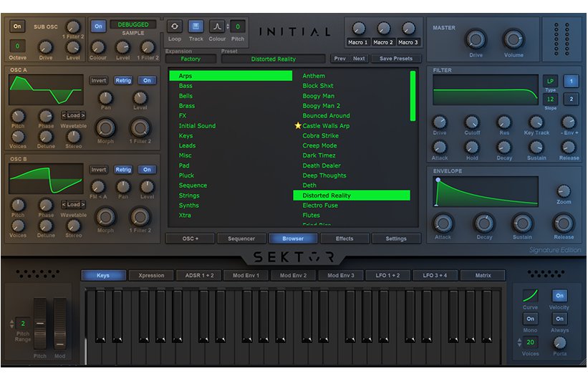The width and height of the screenshot is (588, 381).
Task: Click the preset list scrollbar
Action: pos(413,96)
